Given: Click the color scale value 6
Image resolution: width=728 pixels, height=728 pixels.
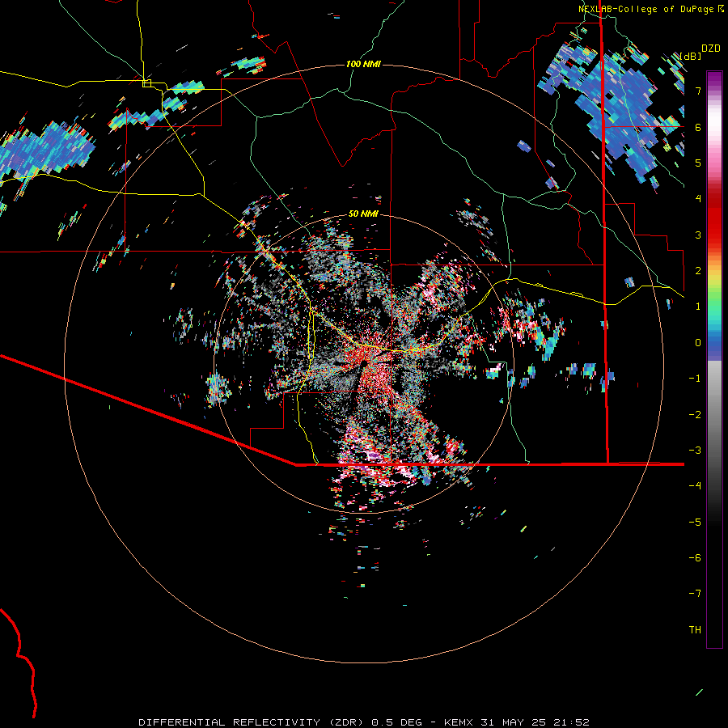Looking at the screenshot, I should 698,127.
